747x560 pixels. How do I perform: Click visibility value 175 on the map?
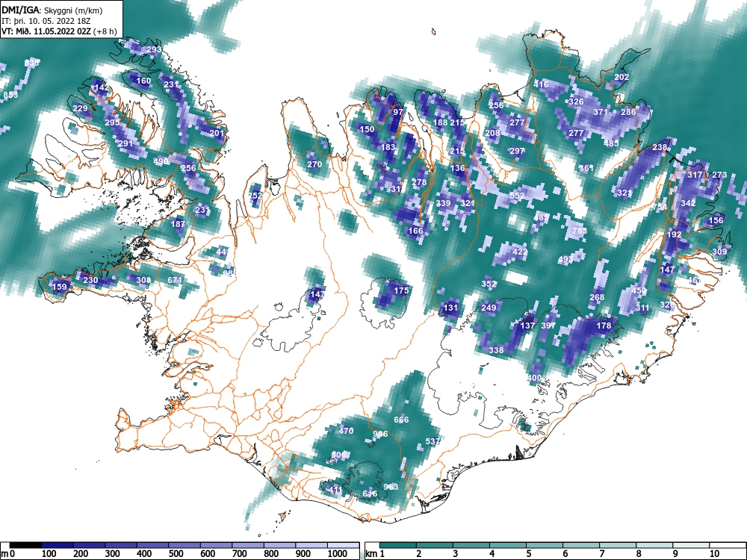(x=402, y=290)
